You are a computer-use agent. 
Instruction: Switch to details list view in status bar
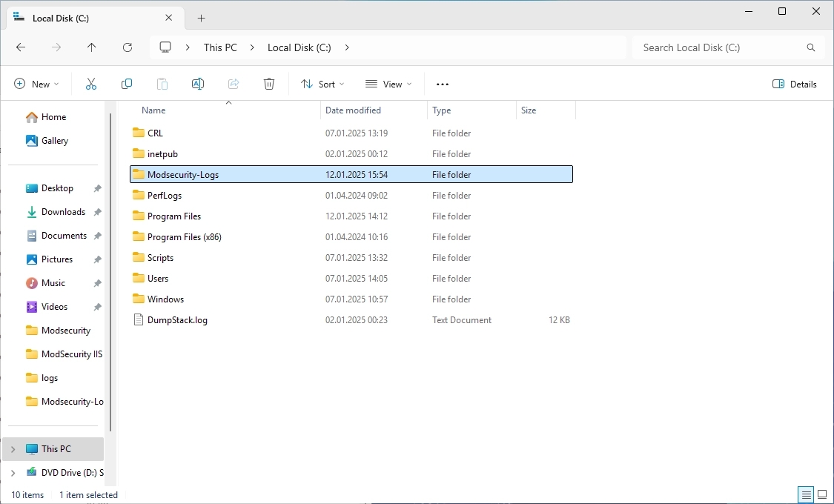[805, 494]
